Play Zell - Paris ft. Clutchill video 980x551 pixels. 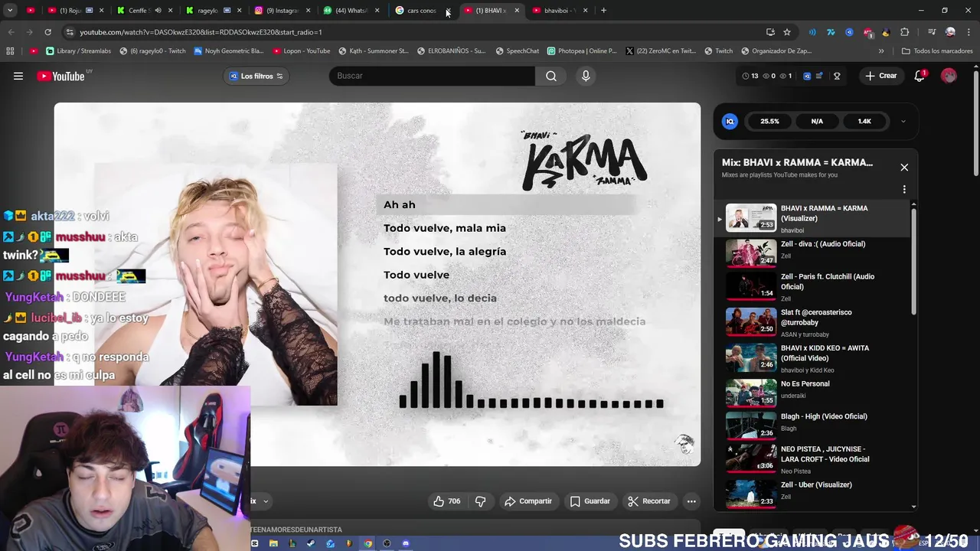click(751, 285)
